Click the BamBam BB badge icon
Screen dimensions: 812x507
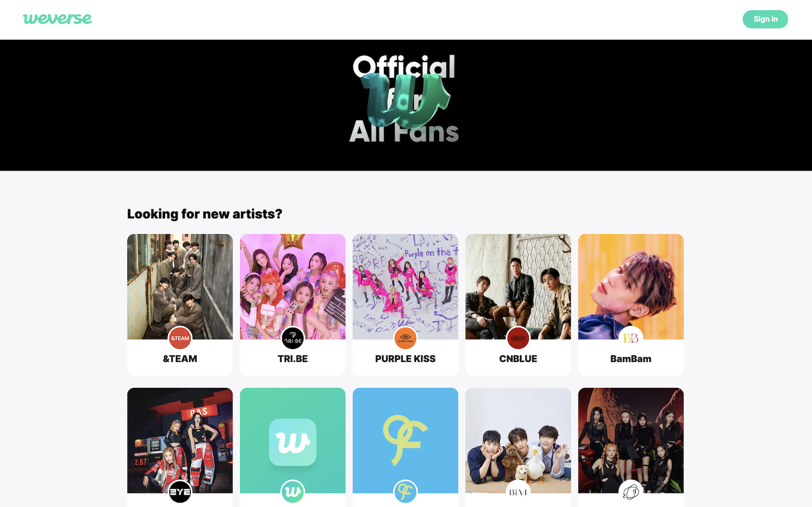click(x=631, y=338)
